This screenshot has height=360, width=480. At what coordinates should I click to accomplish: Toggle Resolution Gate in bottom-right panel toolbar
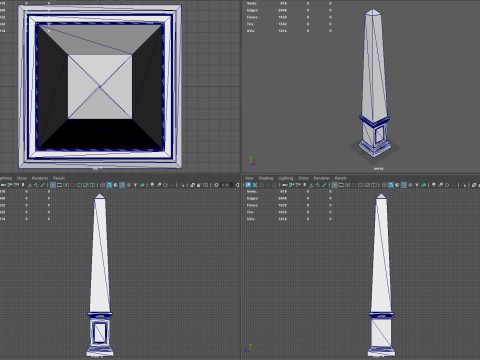click(348, 185)
